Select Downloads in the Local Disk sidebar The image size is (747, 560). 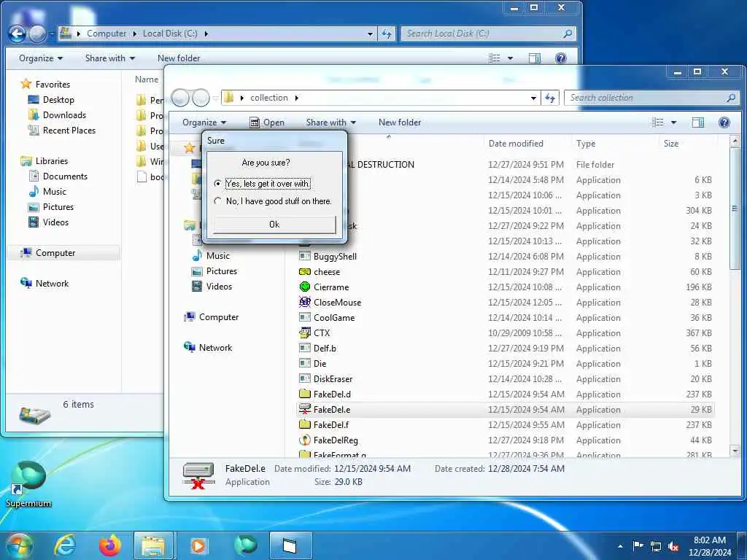[x=57, y=114]
